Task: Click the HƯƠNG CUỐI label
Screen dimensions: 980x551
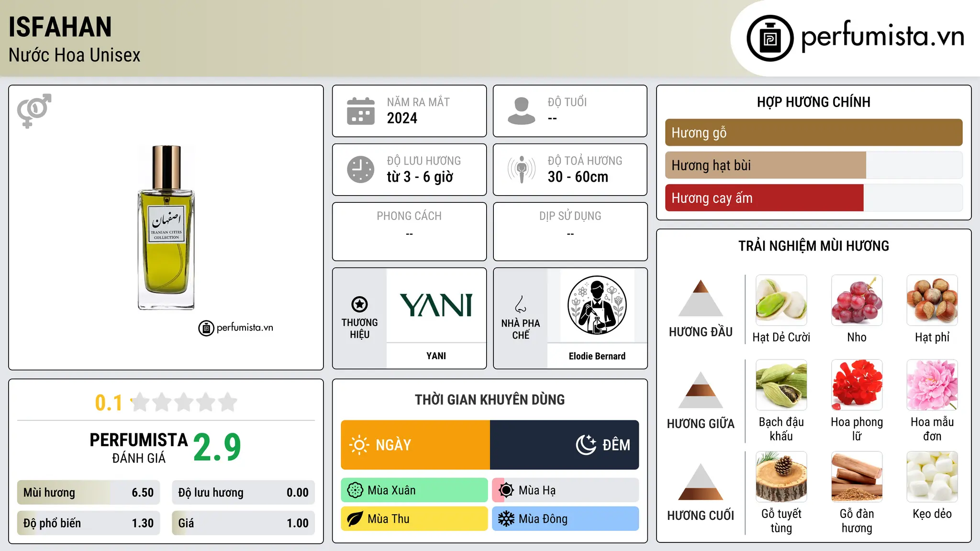Action: tap(701, 516)
